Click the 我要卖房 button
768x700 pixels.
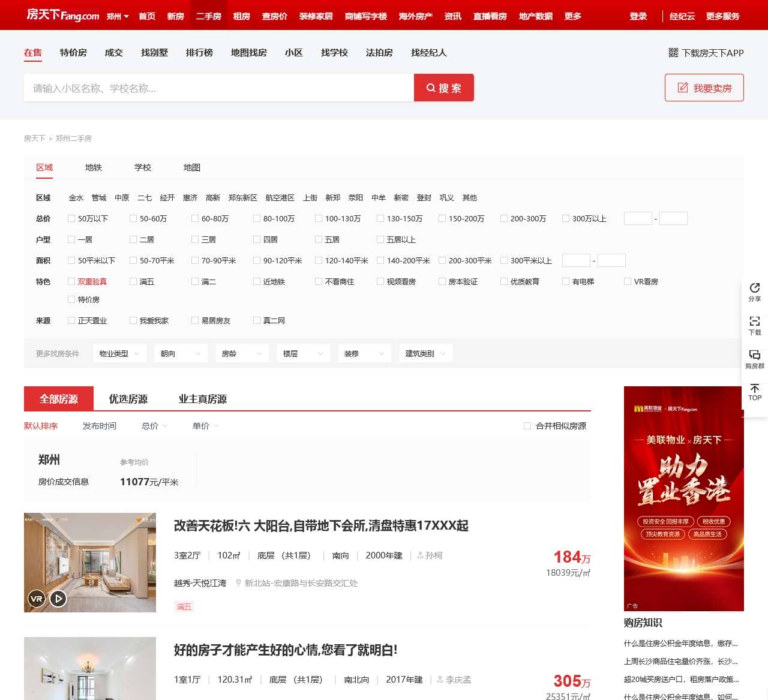704,88
